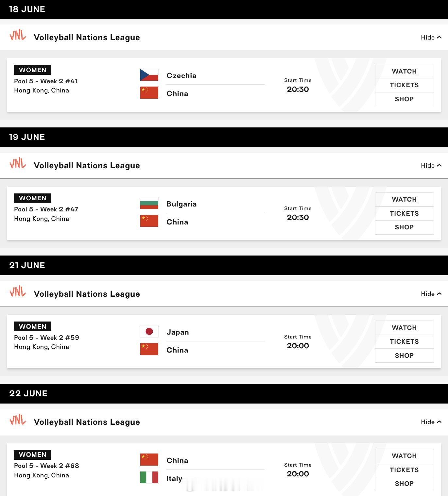Hide the 19 June league section

(x=431, y=165)
